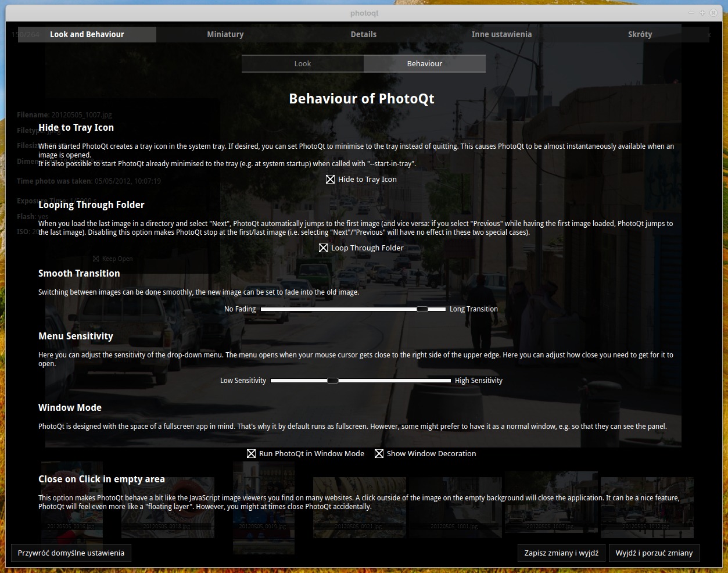Image resolution: width=728 pixels, height=573 pixels.
Task: Select the Look sub-tab
Action: pos(303,64)
